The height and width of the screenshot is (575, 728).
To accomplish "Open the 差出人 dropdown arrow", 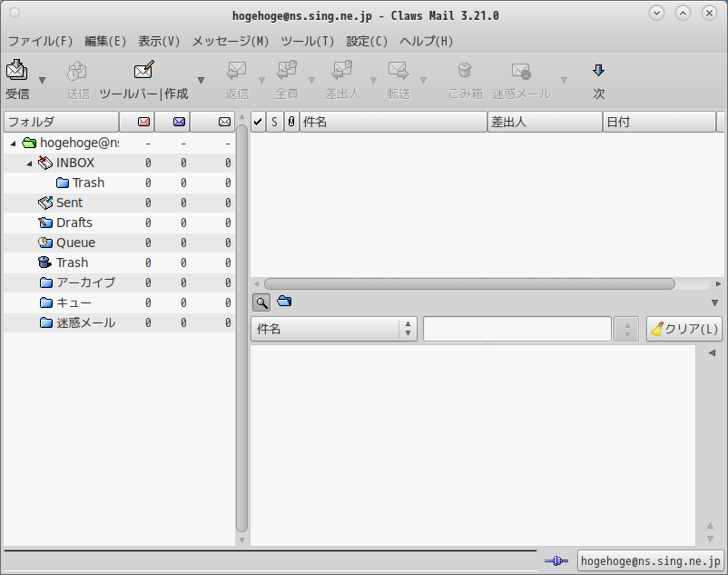I will (373, 80).
